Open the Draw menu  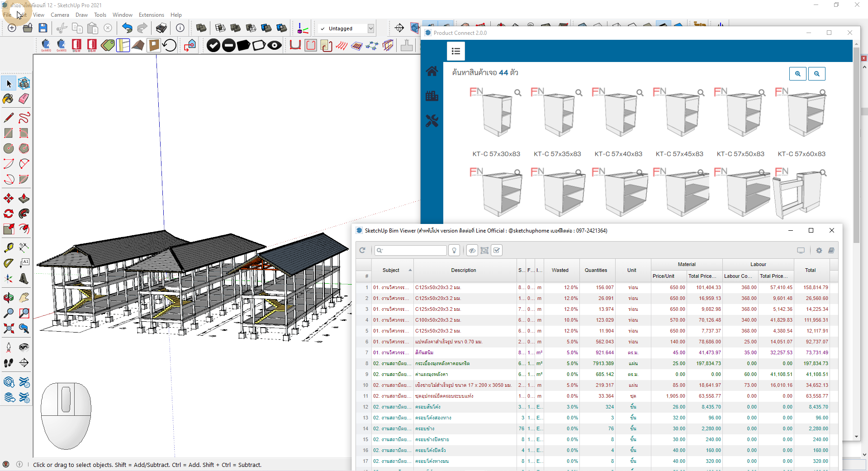[81, 15]
